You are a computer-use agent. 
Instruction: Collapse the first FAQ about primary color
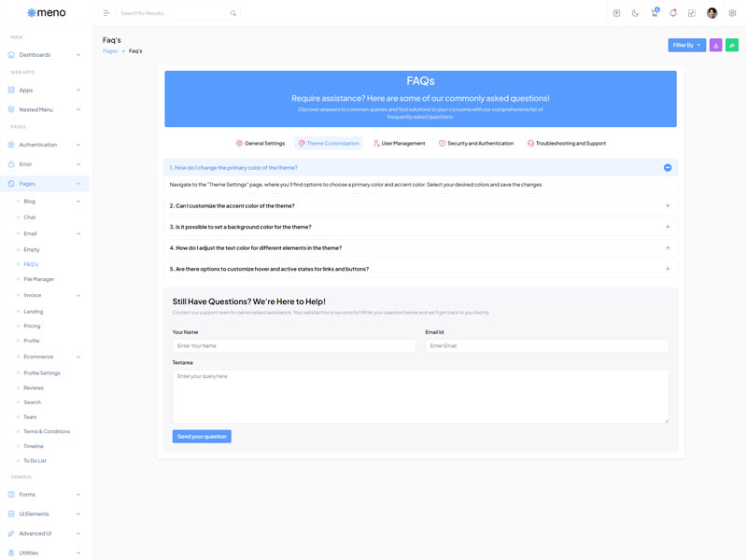pyautogui.click(x=668, y=168)
